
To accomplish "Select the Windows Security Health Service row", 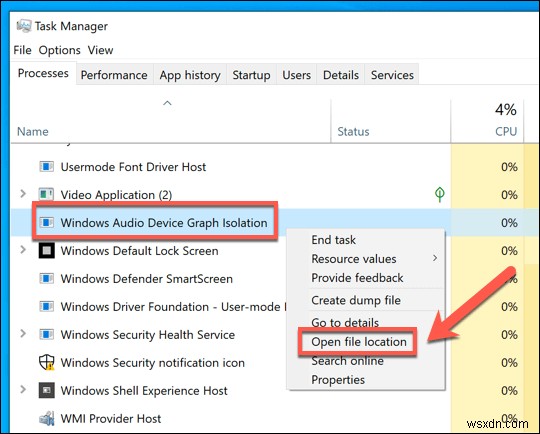I will (x=275, y=334).
